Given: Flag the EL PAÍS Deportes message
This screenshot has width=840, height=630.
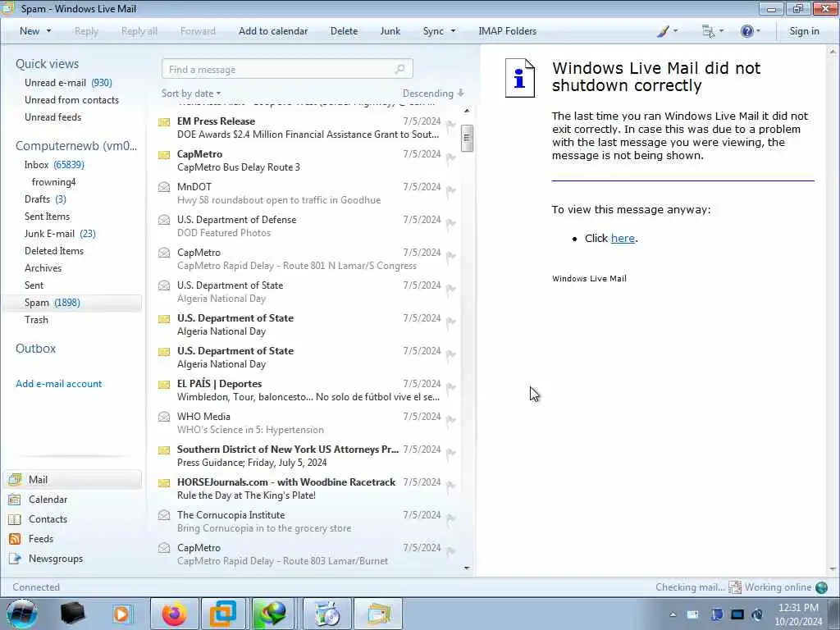Looking at the screenshot, I should (451, 387).
